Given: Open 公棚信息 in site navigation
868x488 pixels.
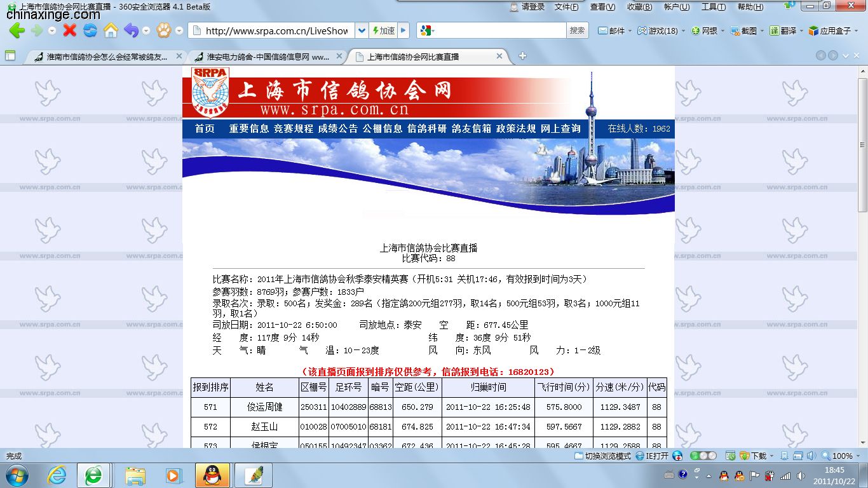Looking at the screenshot, I should click(383, 128).
